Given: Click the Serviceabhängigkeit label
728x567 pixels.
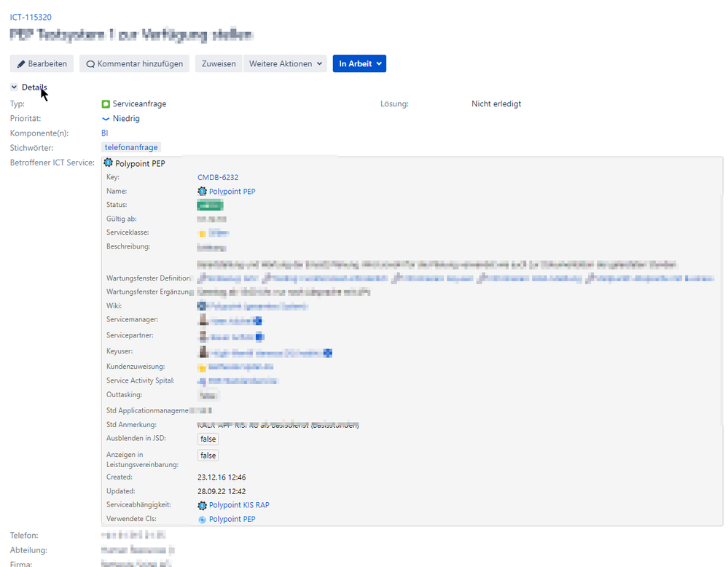Looking at the screenshot, I should (138, 505).
